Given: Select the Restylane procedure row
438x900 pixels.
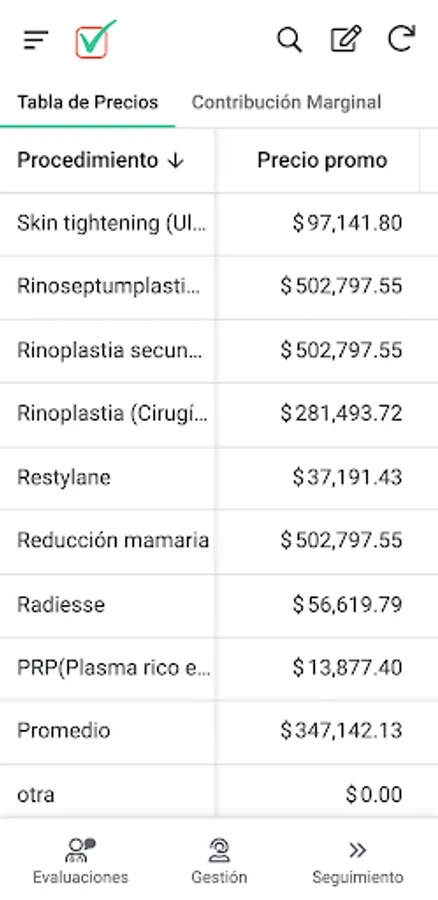Looking at the screenshot, I should click(x=219, y=478).
